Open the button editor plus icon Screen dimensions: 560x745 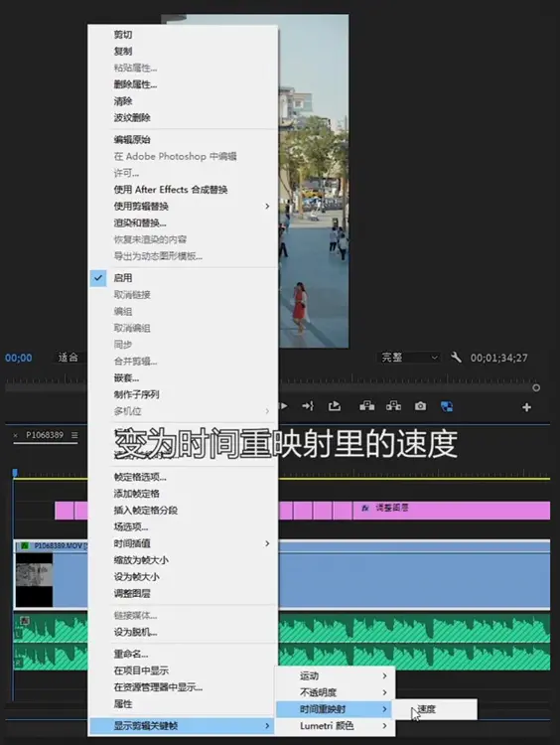click(x=526, y=407)
